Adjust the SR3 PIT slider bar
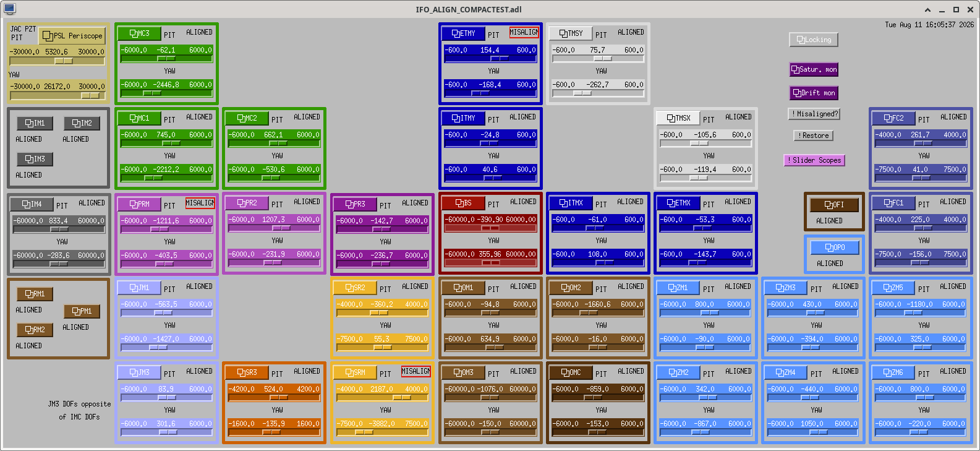Screen dimensions: 980x451 pos(274,398)
